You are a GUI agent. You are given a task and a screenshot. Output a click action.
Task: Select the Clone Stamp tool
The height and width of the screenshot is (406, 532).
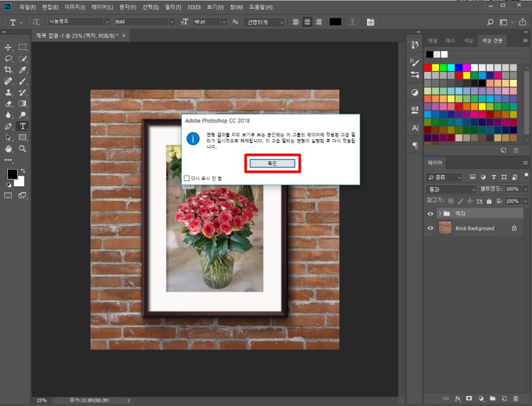[9, 92]
